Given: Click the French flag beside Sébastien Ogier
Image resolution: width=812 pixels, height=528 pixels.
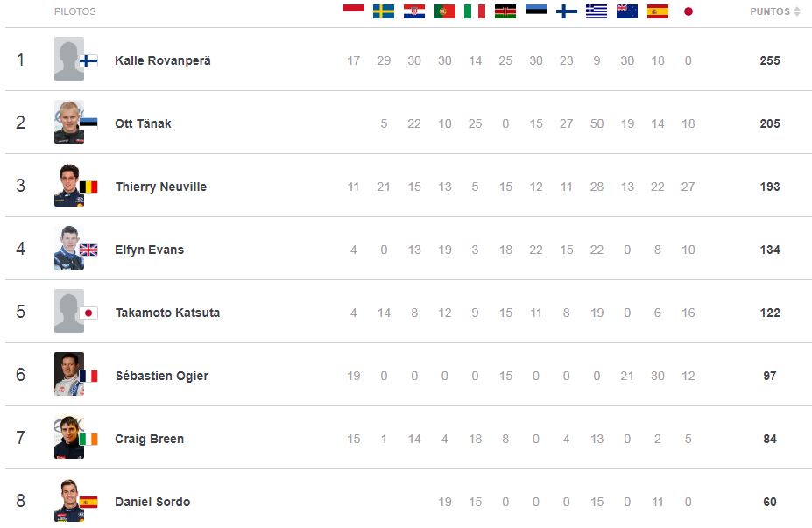Looking at the screenshot, I should point(88,376).
